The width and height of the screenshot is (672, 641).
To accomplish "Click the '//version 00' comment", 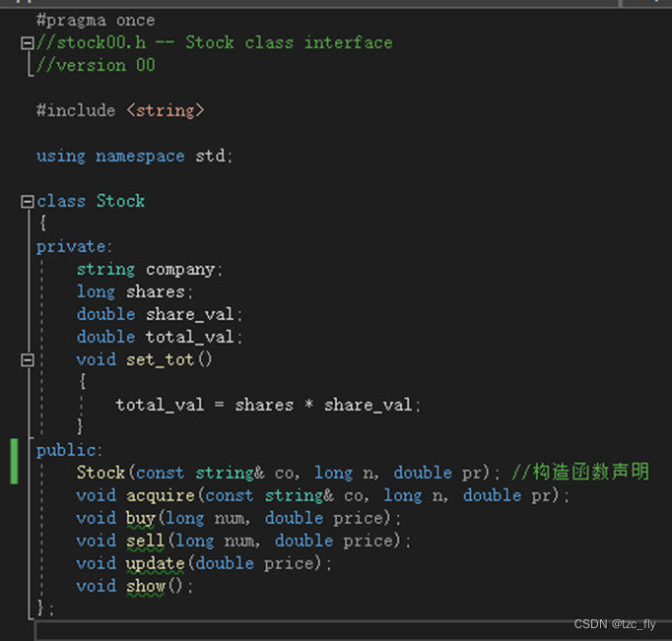I will (96, 66).
